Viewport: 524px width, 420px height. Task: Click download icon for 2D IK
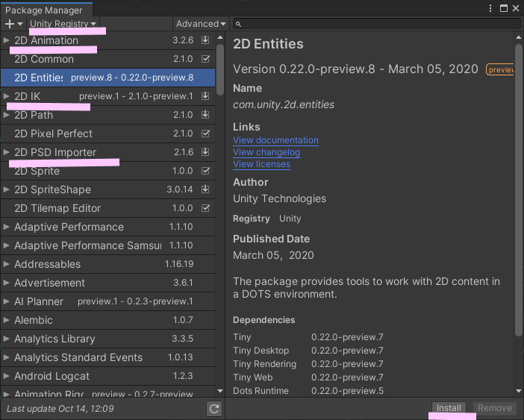coord(205,96)
